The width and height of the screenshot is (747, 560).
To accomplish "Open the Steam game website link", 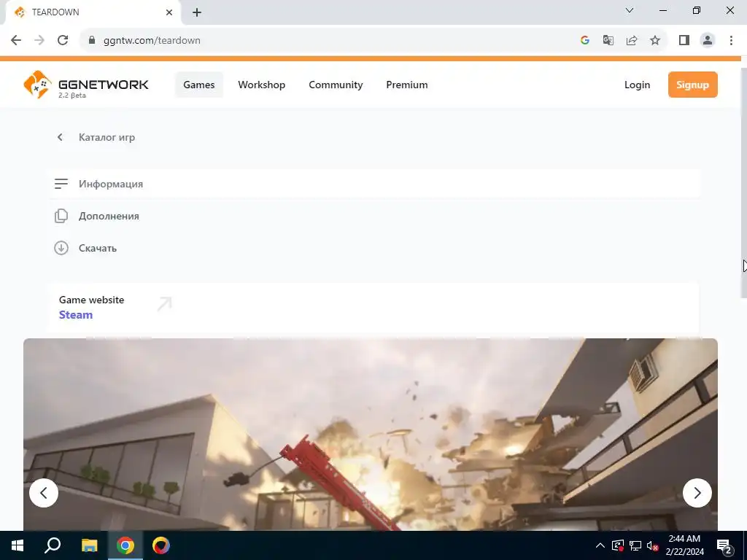I will [x=76, y=315].
